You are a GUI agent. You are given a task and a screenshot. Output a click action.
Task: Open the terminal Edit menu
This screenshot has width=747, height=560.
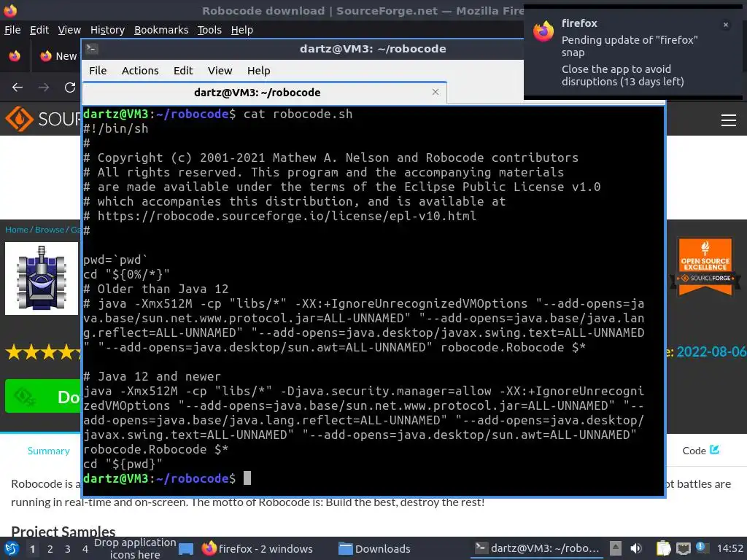183,71
